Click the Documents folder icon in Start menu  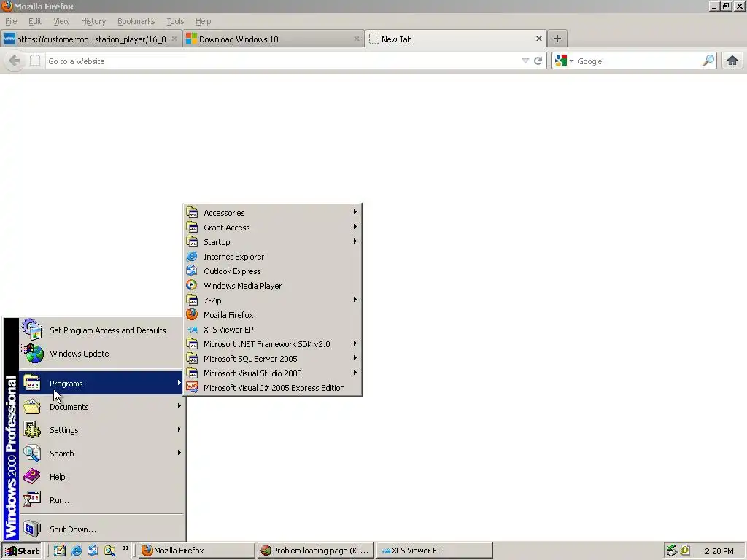coord(32,406)
